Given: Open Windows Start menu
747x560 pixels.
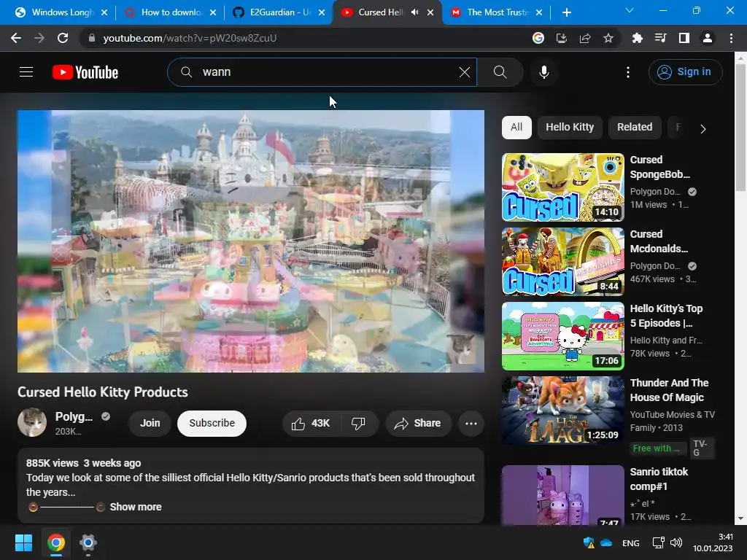Looking at the screenshot, I should pyautogui.click(x=23, y=542).
